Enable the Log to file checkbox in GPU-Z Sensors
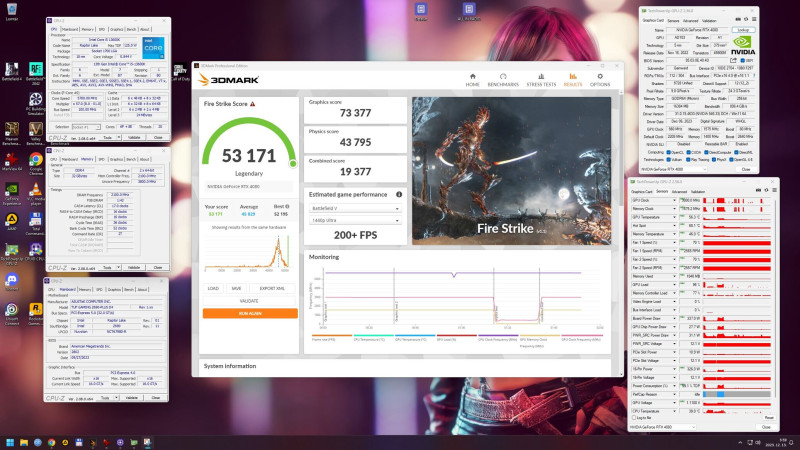The width and height of the screenshot is (800, 450). 634,418
